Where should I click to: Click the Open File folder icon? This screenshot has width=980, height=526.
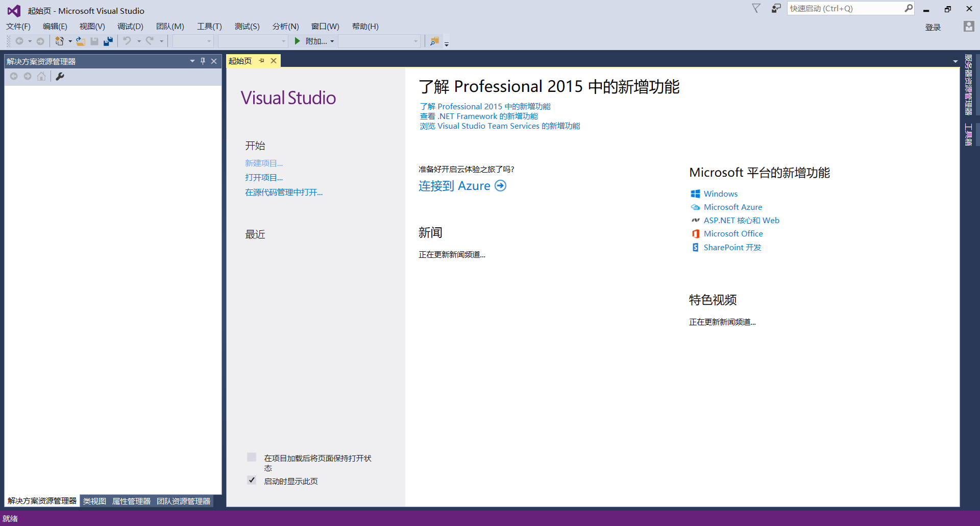(x=81, y=41)
